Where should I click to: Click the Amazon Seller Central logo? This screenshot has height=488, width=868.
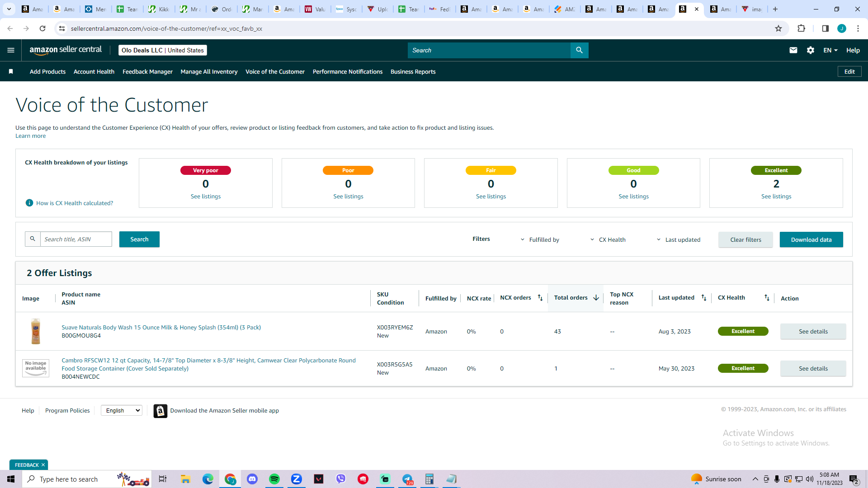click(x=66, y=50)
